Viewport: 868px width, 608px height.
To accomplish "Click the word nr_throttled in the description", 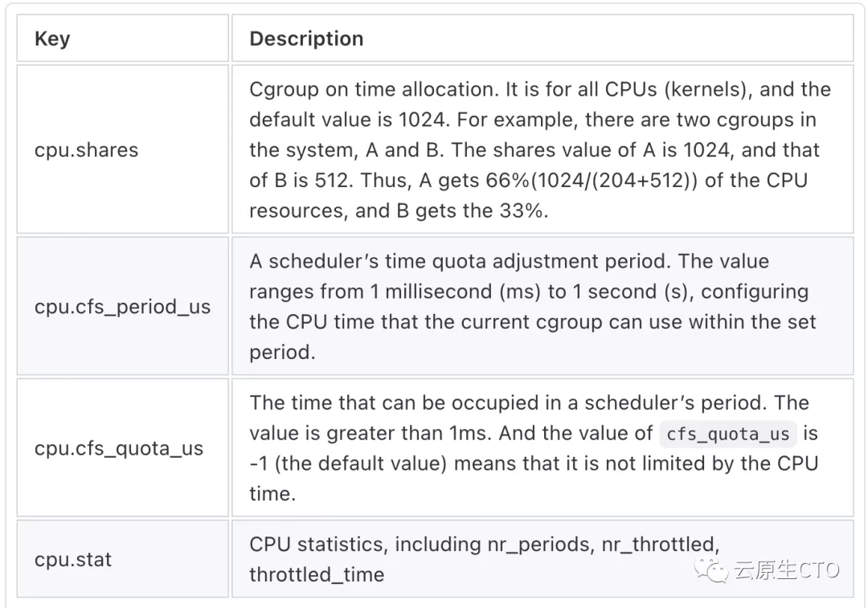I will [657, 544].
